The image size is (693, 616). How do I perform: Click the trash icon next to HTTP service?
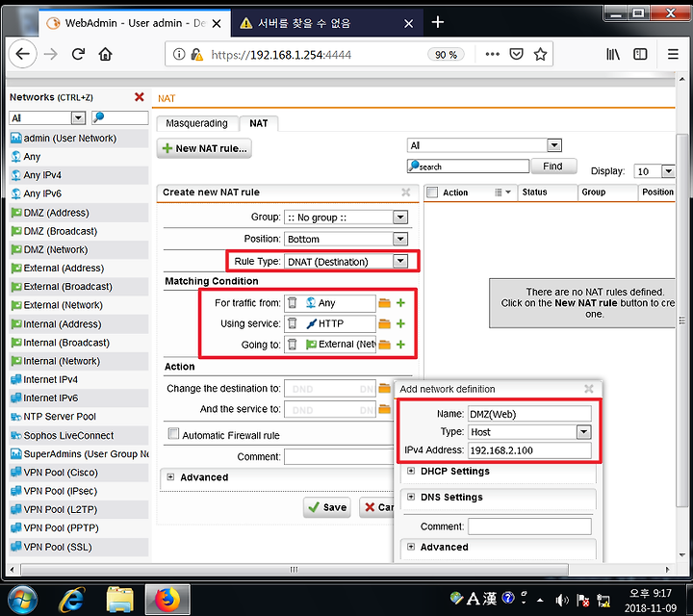coord(293,323)
